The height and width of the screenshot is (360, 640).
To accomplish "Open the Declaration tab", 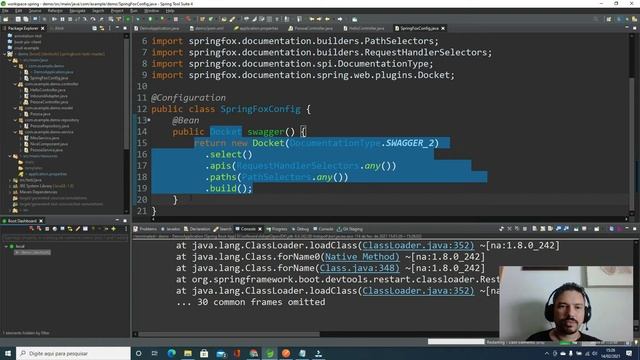I will coord(197,229).
